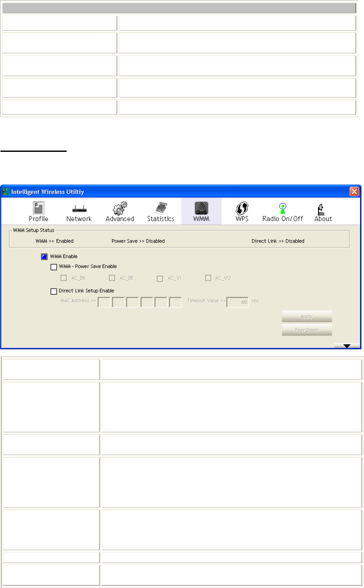Check the AC_VO option
Screen dimensions: 364x588
[208, 278]
